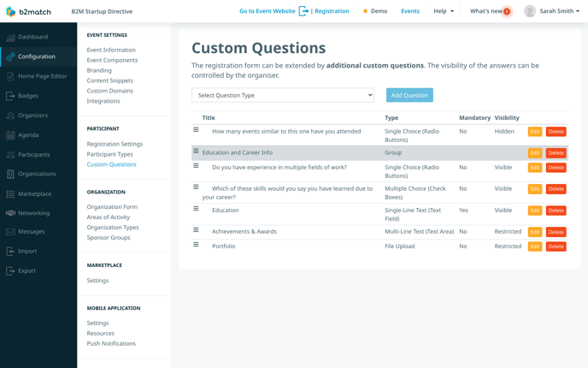Viewport: 588px width, 368px height.
Task: Edit the Education and Career Info group
Action: coord(535,153)
